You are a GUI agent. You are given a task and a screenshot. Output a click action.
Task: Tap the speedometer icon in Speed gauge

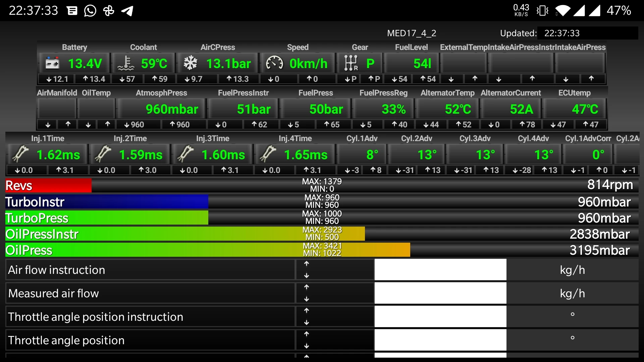(x=274, y=63)
